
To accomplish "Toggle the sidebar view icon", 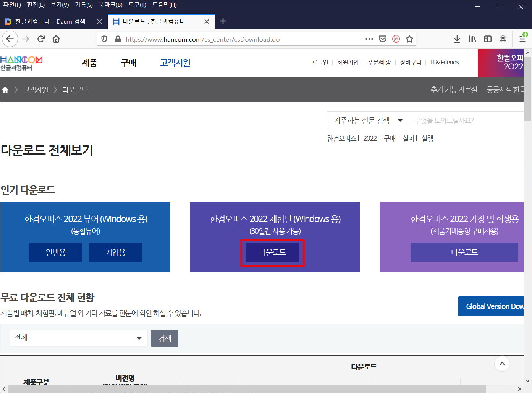I will 488,39.
